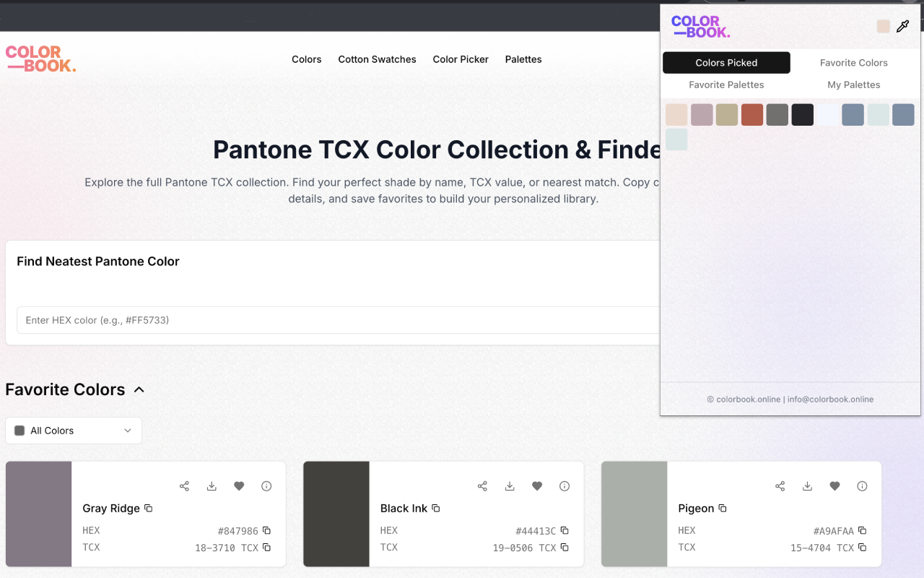Viewport: 924px width, 578px height.
Task: Click share icon on Gray Ridge card
Action: 185,486
